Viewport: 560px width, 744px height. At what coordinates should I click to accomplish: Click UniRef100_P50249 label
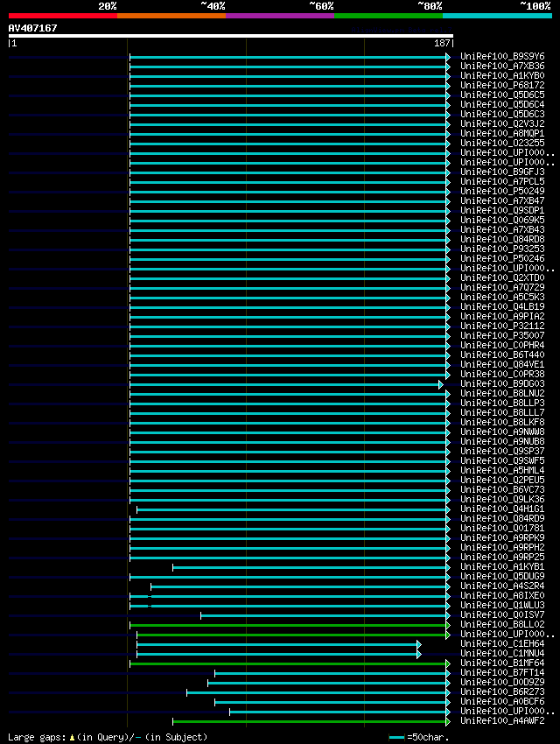[502, 191]
